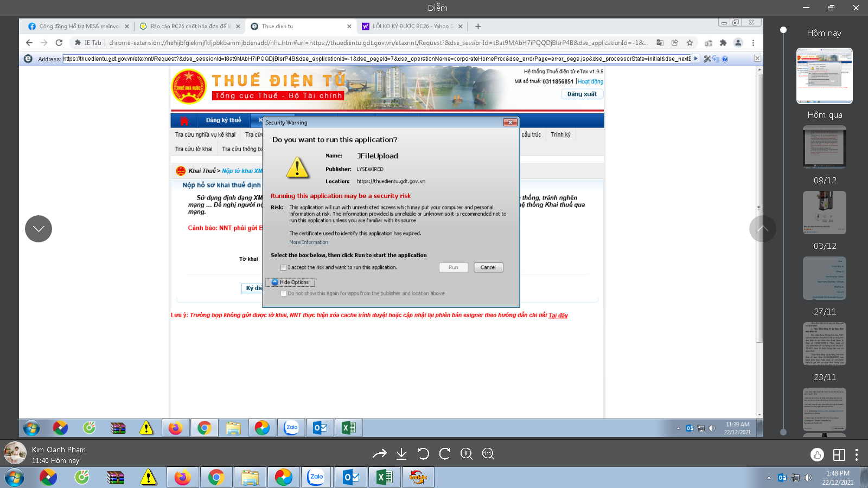Check the 'I accept the risk' checkbox

283,267
